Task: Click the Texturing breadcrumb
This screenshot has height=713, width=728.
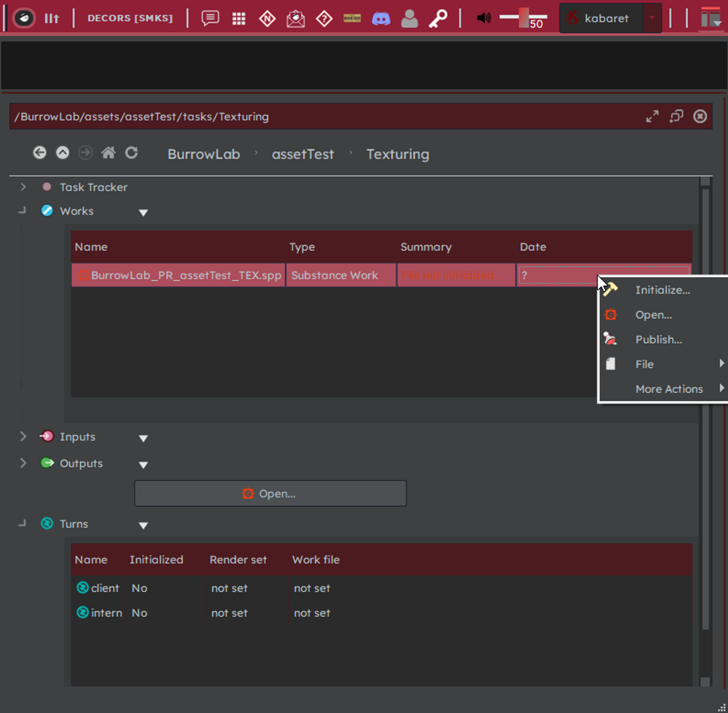Action: [x=397, y=154]
